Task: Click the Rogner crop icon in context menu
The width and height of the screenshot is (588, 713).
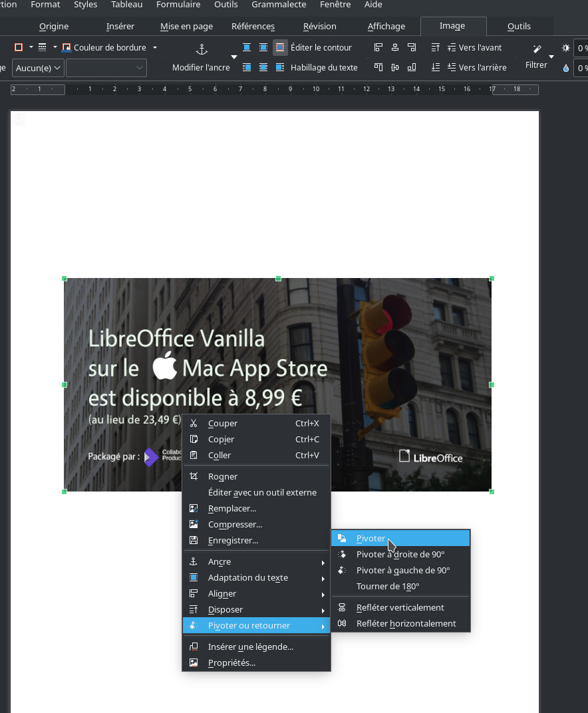Action: 194,476
